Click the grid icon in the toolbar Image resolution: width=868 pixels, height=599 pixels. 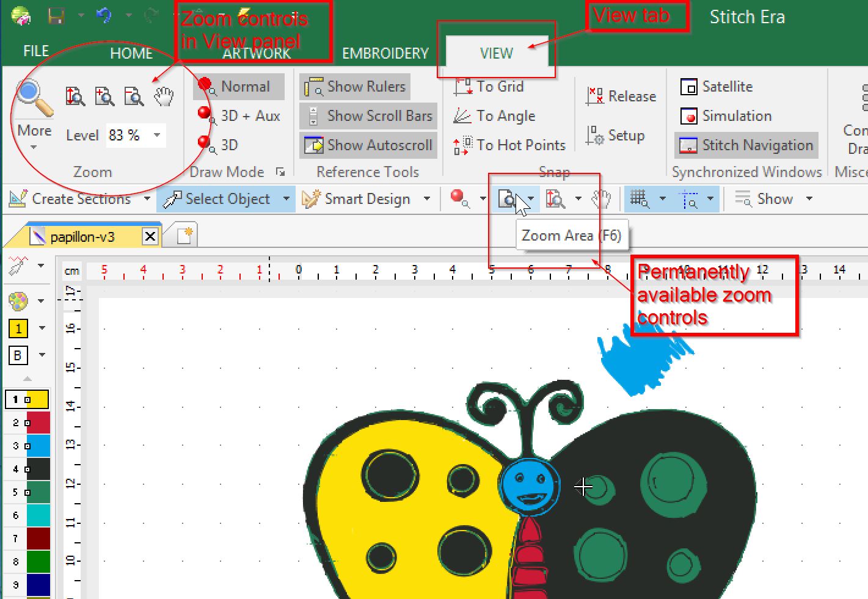point(639,199)
